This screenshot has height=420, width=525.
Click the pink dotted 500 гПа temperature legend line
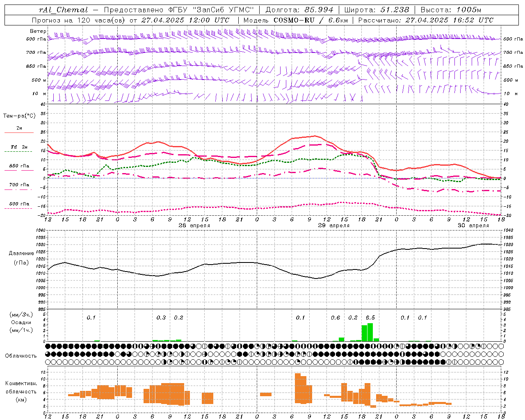[x=19, y=208]
